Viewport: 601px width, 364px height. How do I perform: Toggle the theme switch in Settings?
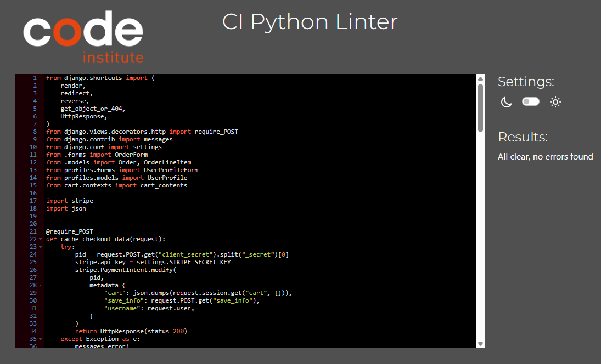(531, 101)
